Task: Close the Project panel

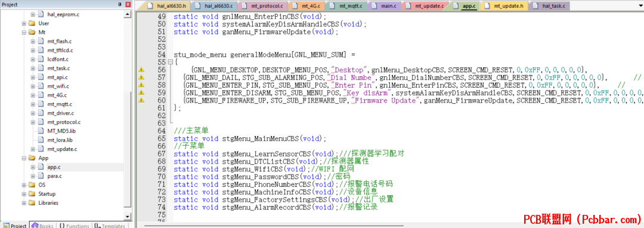Action: (128, 4)
